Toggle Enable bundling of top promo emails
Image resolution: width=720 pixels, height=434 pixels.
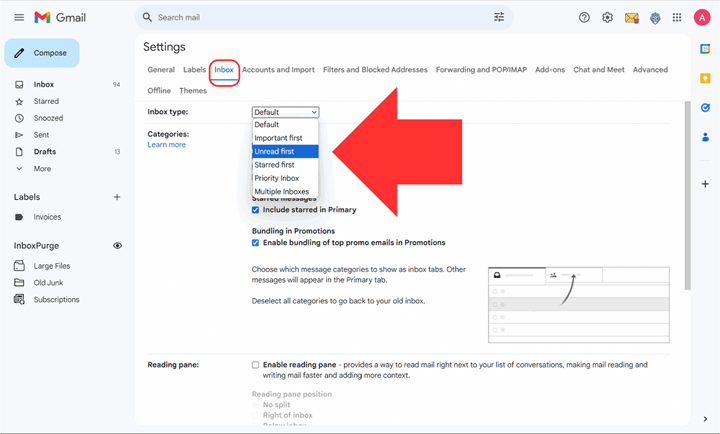coord(256,243)
